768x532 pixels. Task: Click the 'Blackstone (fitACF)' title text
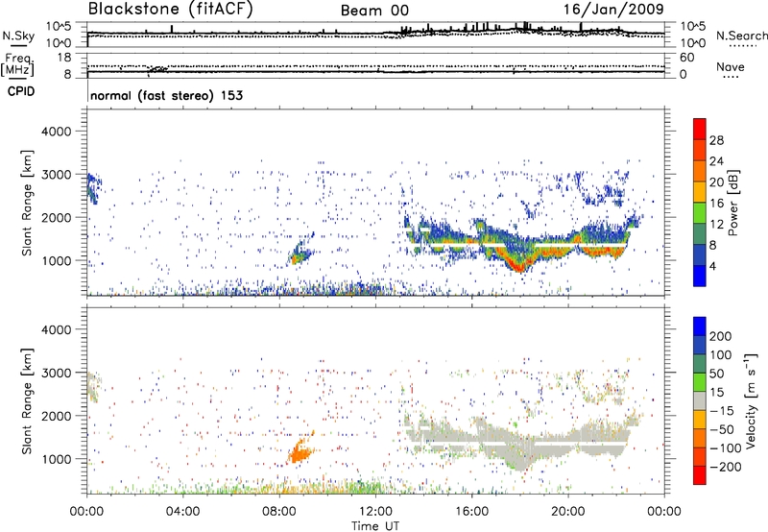(x=170, y=10)
